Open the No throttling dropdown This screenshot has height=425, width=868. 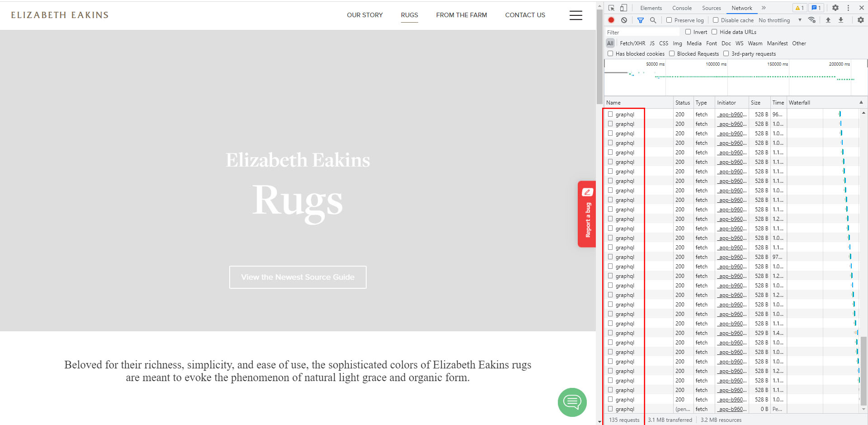780,20
